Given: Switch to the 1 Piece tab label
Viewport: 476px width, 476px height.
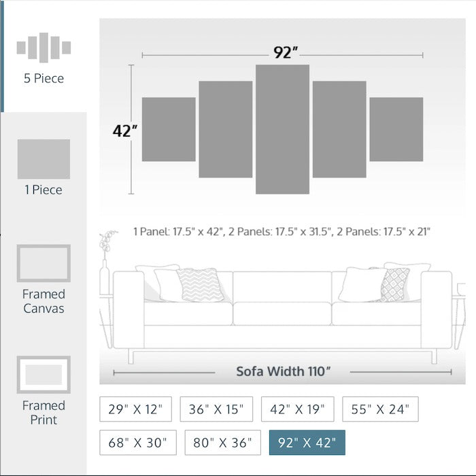Looking at the screenshot, I should tap(44, 190).
